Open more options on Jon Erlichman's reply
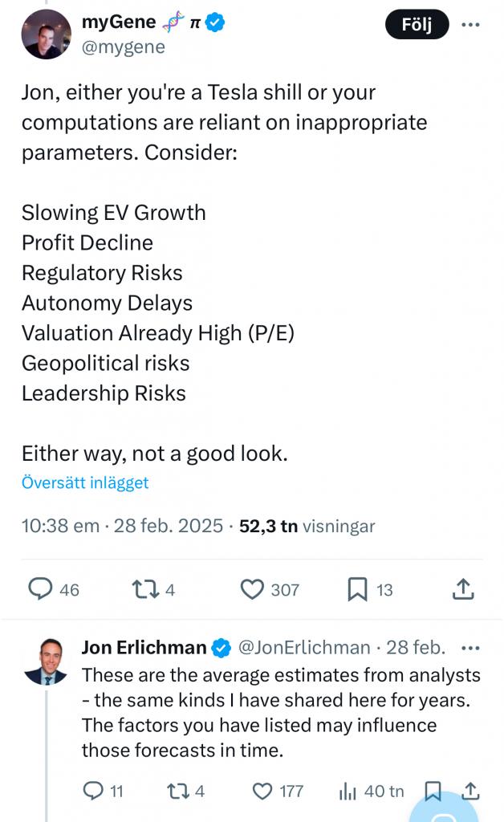This screenshot has height=822, width=504. coord(471,647)
